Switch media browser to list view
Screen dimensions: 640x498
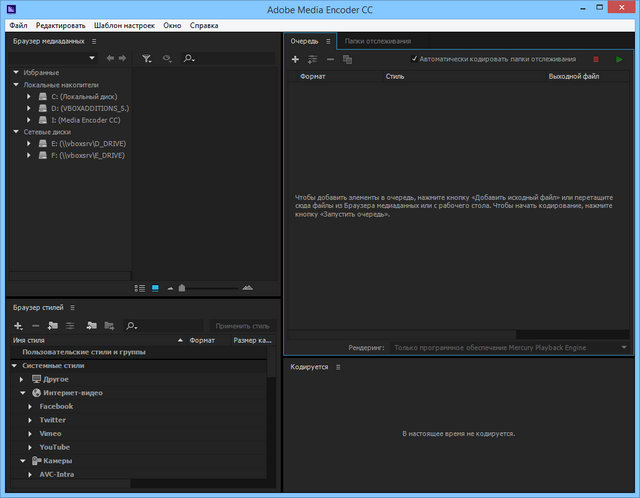(140, 289)
